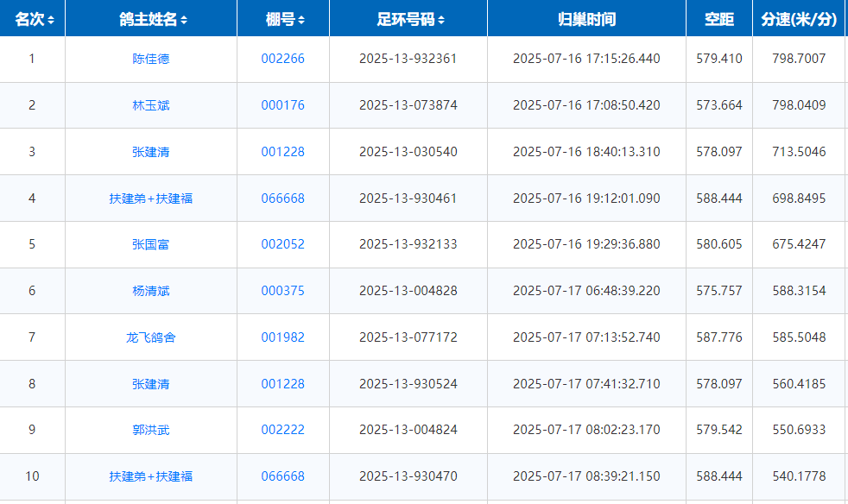The height and width of the screenshot is (504, 848).
Task: Open owner link 陈佳德
Action: [x=151, y=59]
